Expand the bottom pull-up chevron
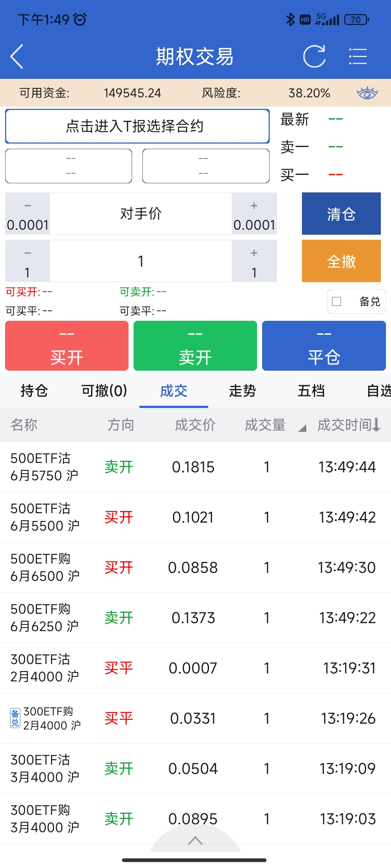The height and width of the screenshot is (868, 391). 195,841
